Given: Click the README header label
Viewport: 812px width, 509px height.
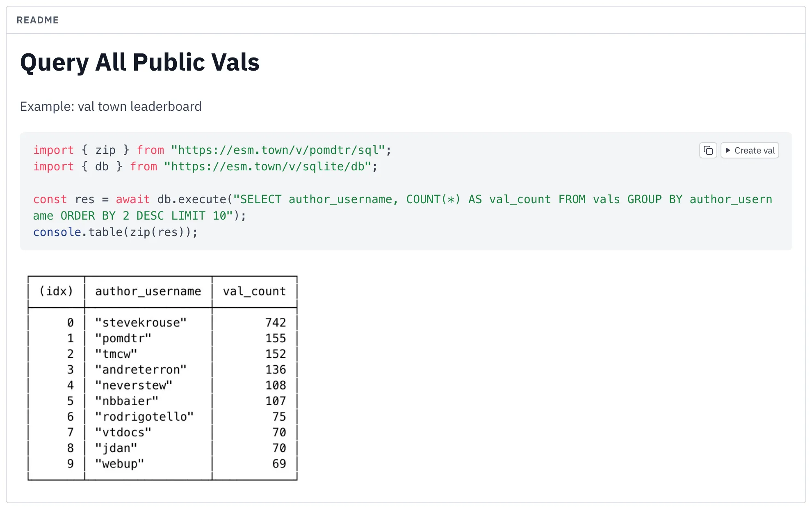Looking at the screenshot, I should click(38, 20).
